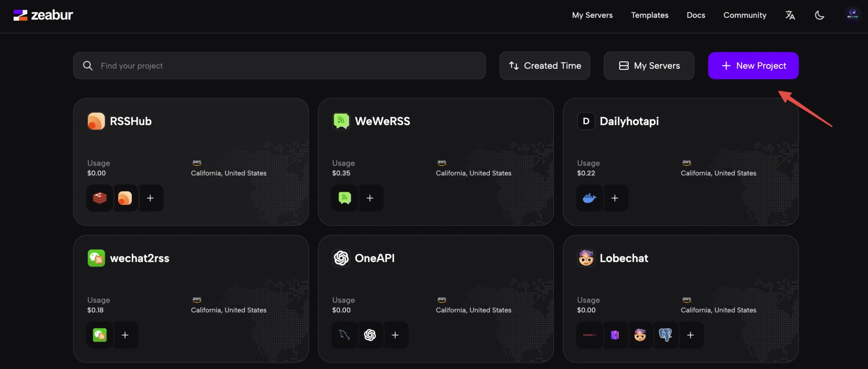868x369 pixels.
Task: Click the New Project button
Action: [x=753, y=66]
